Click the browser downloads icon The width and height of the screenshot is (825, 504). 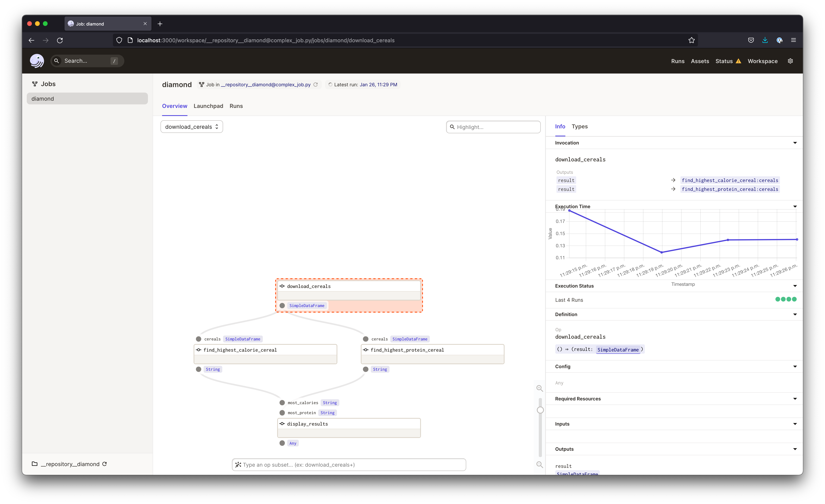point(765,40)
